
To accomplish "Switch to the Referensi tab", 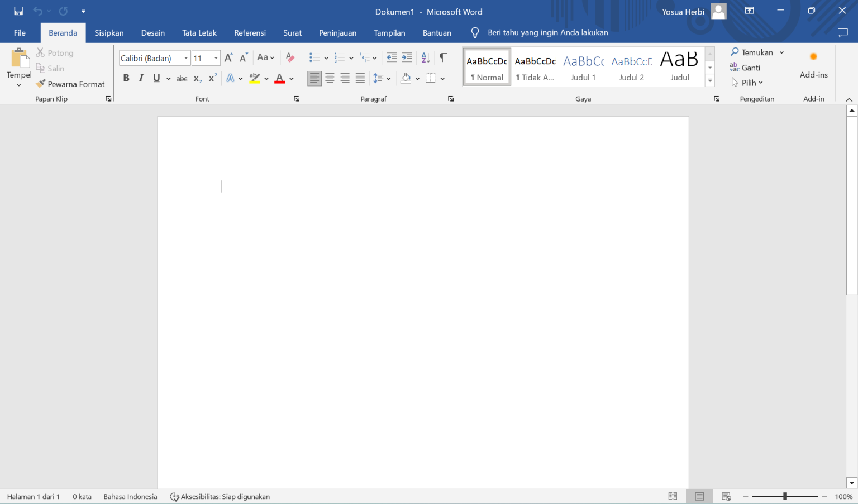I will point(250,33).
